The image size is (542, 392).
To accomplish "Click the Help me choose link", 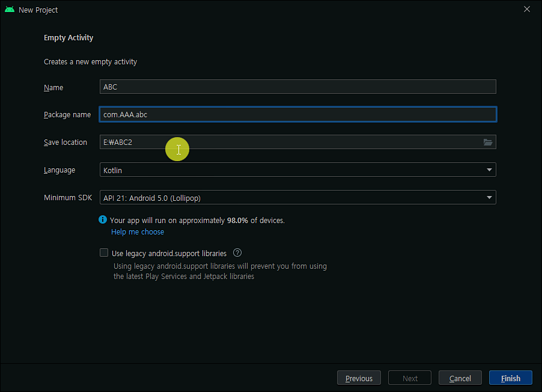I will [x=138, y=232].
